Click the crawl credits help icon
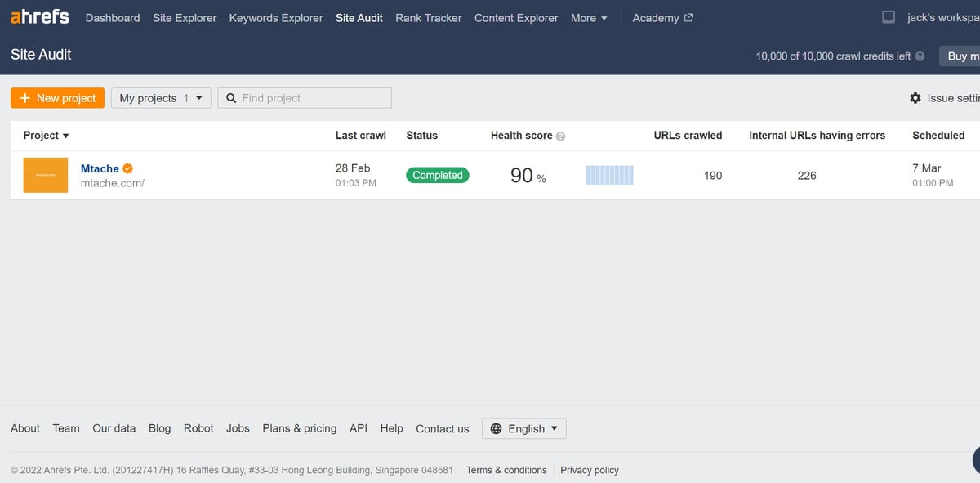 point(920,56)
